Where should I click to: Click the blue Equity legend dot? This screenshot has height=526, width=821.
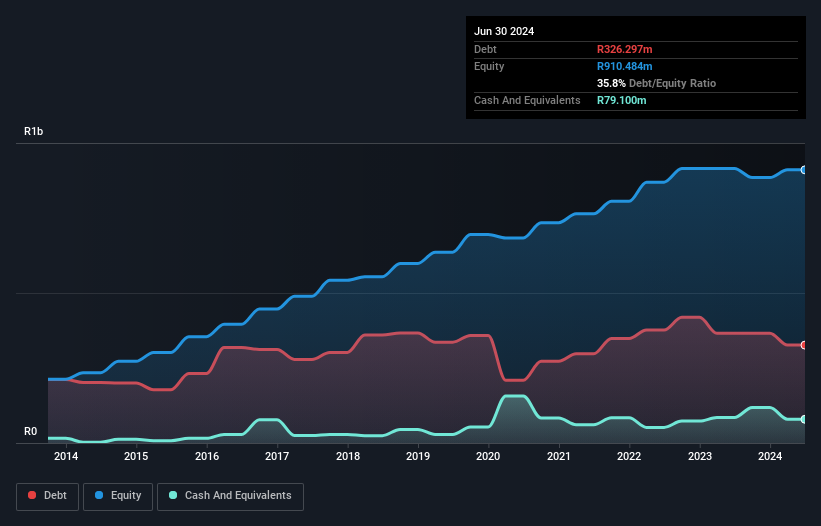(x=99, y=495)
